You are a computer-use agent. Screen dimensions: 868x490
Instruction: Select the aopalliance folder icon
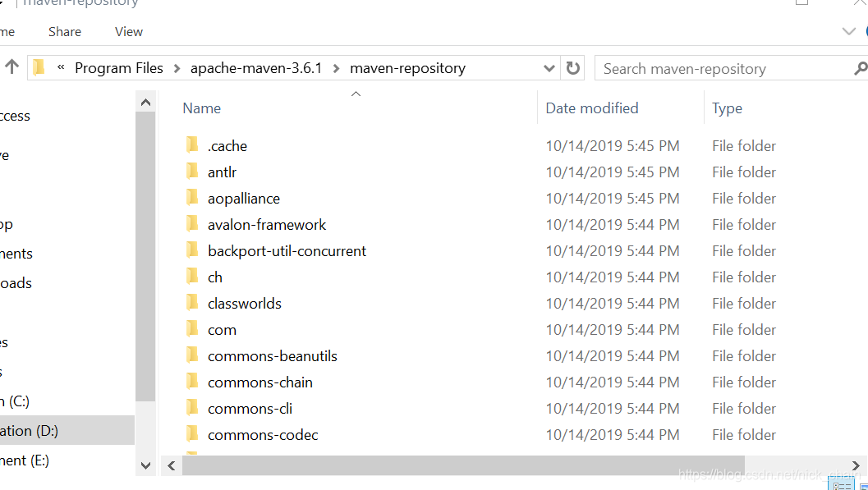192,198
